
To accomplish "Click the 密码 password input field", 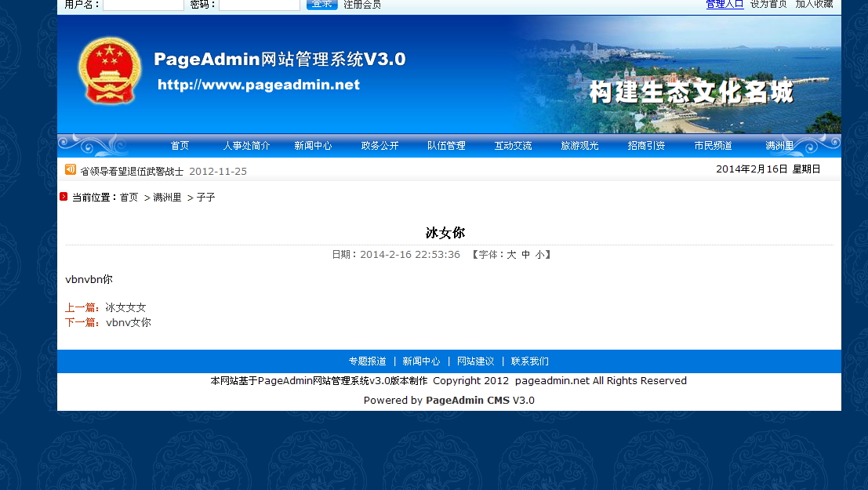I will (x=259, y=5).
